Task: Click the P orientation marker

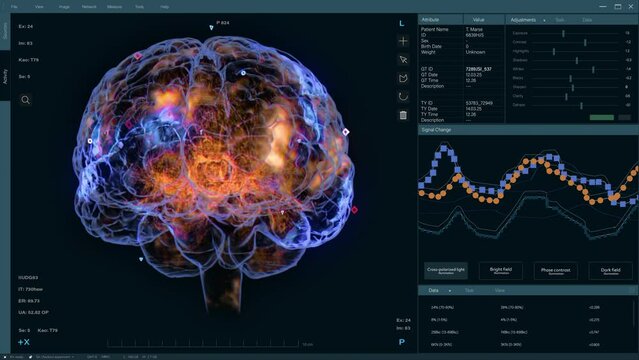Action: 402,342
